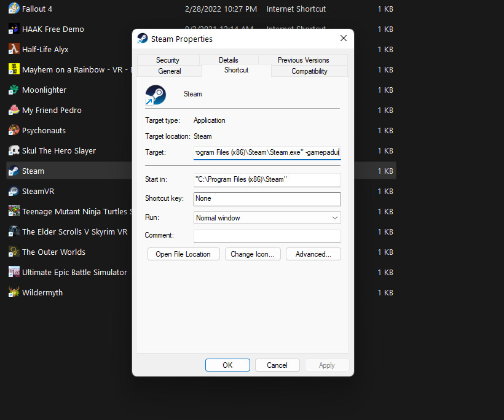Click the Teenage Mutant Ninja Turtles icon
The width and height of the screenshot is (504, 420).
14,211
